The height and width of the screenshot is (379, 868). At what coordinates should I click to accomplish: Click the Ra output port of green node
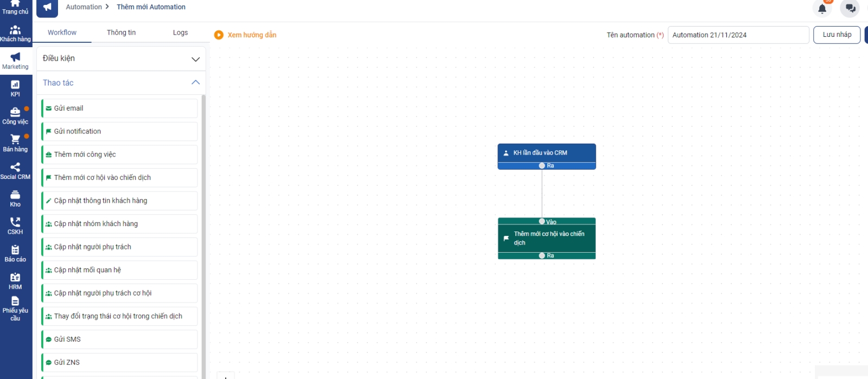(542, 255)
